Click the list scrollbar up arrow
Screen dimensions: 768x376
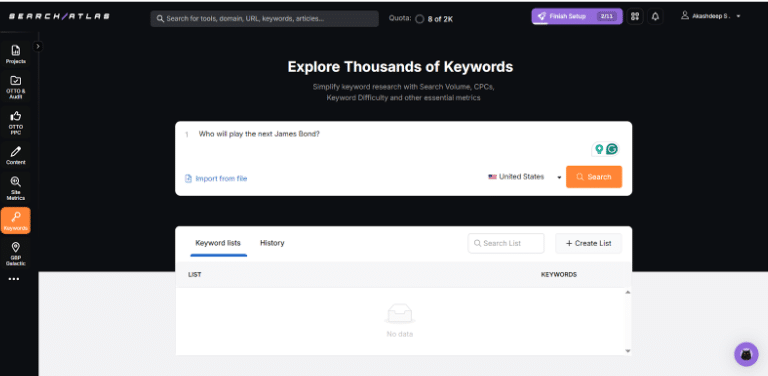pyautogui.click(x=628, y=292)
